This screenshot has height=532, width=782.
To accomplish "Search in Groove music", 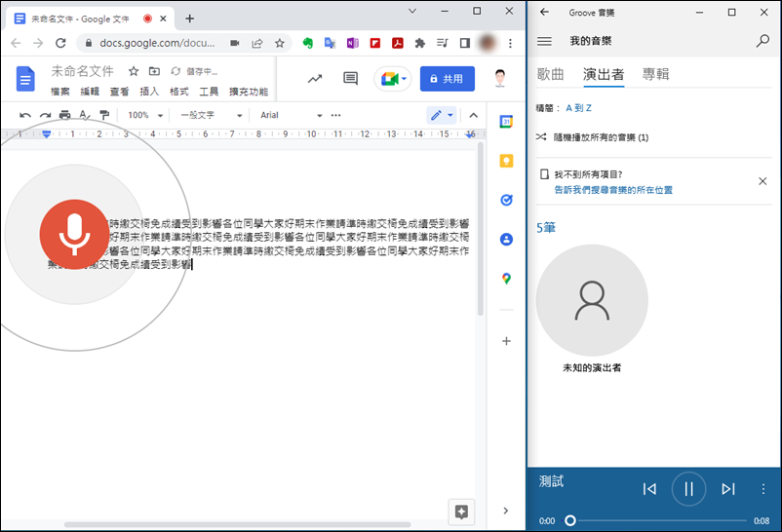I will tap(762, 41).
